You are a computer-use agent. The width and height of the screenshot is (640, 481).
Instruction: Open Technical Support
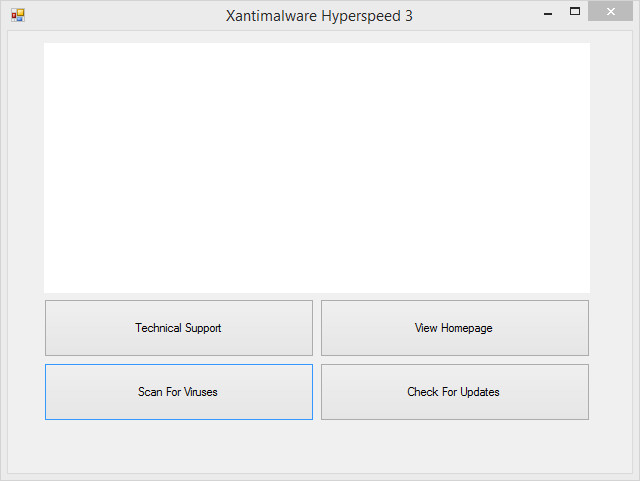click(x=179, y=328)
